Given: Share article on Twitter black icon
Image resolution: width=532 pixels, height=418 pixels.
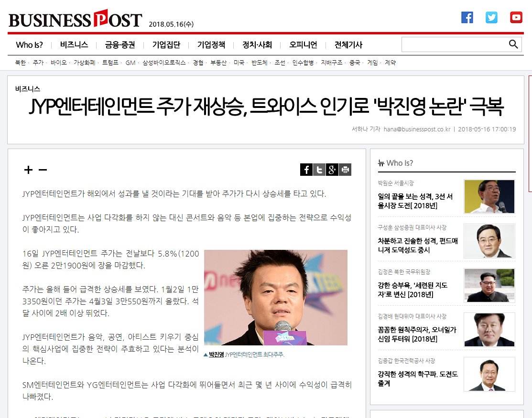Looking at the screenshot, I should pos(319,170).
